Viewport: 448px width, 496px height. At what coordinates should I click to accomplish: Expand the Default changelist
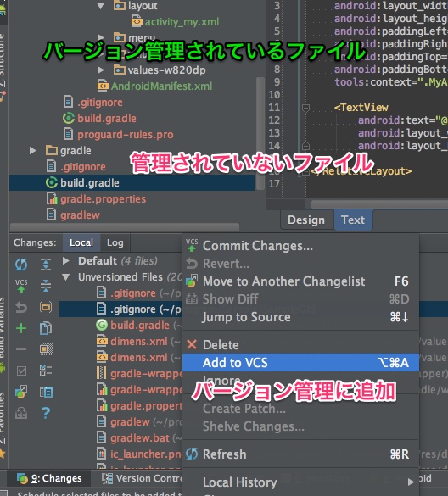[x=66, y=261]
